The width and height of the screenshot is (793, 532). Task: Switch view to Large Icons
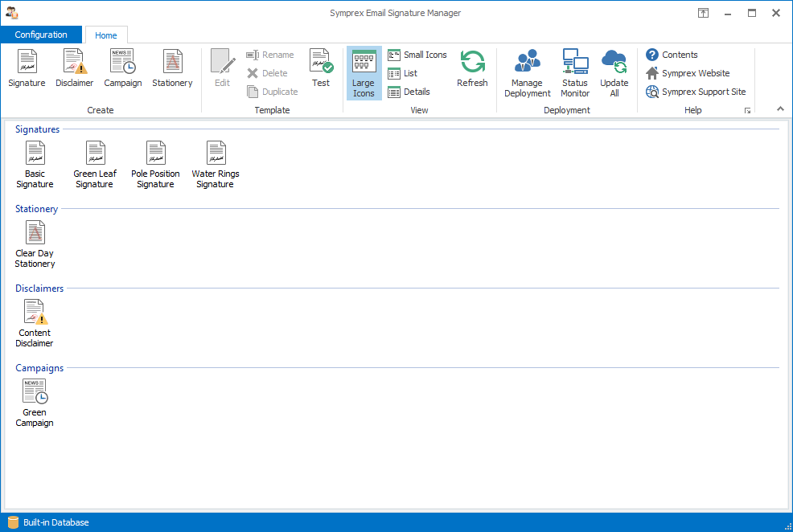[364, 73]
